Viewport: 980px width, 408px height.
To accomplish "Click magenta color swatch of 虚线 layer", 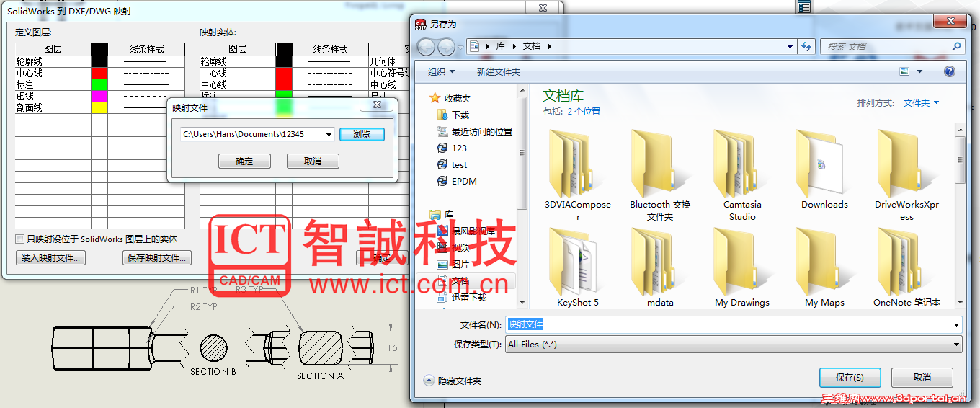I will [99, 96].
